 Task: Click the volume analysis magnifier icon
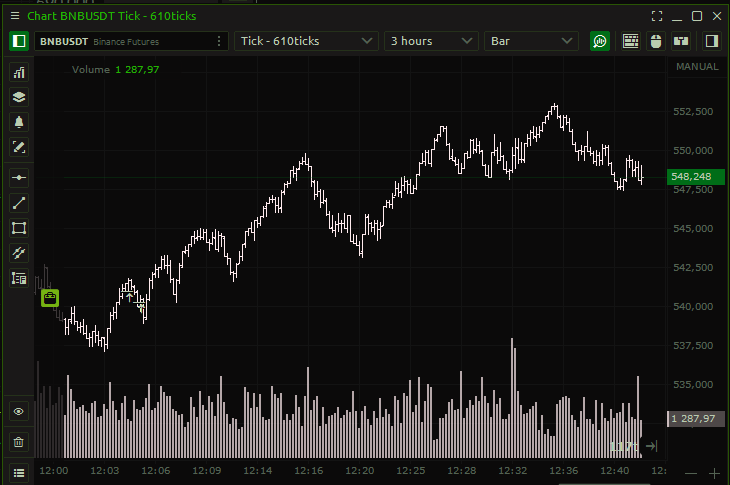click(x=600, y=41)
